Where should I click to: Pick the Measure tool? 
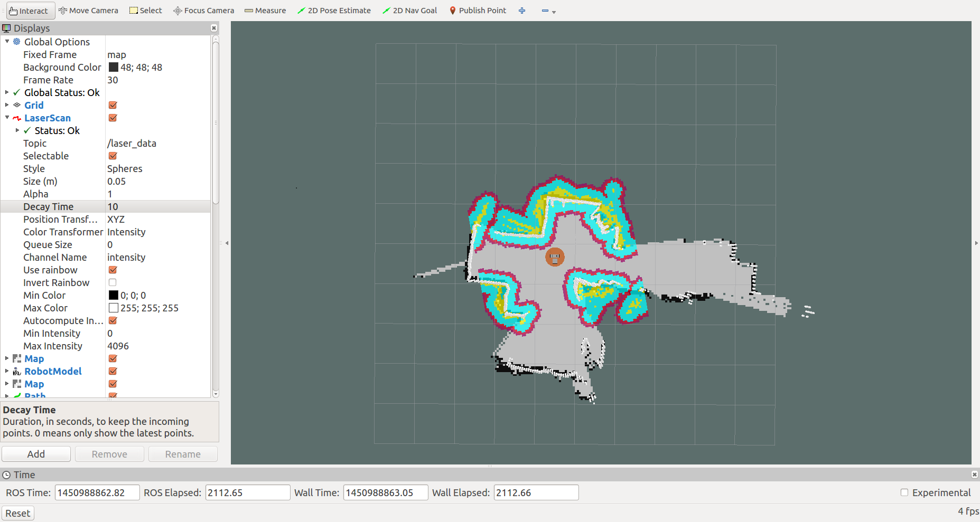tap(265, 11)
